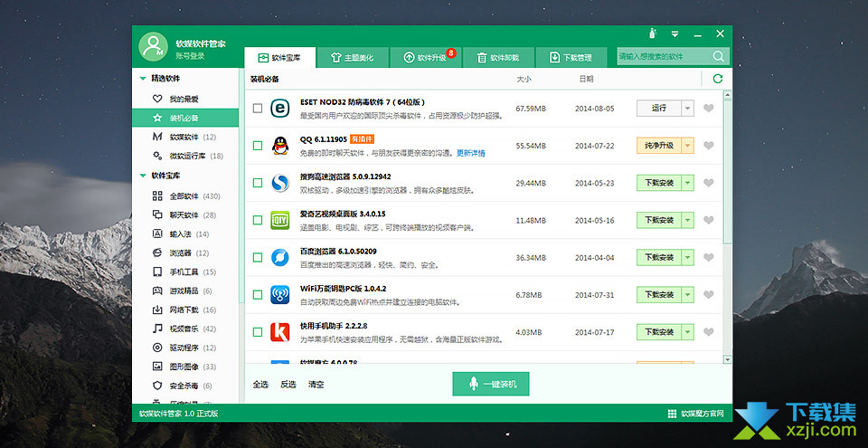Click 全选 to select all

[x=260, y=385]
